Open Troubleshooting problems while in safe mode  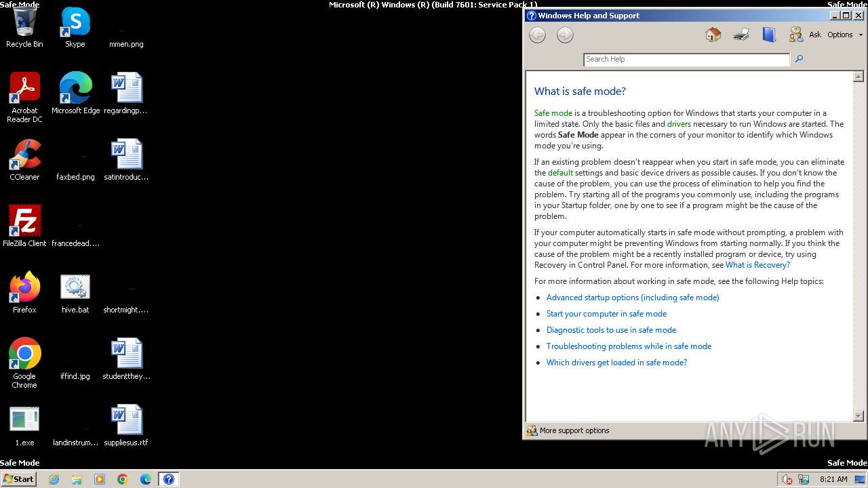click(629, 346)
